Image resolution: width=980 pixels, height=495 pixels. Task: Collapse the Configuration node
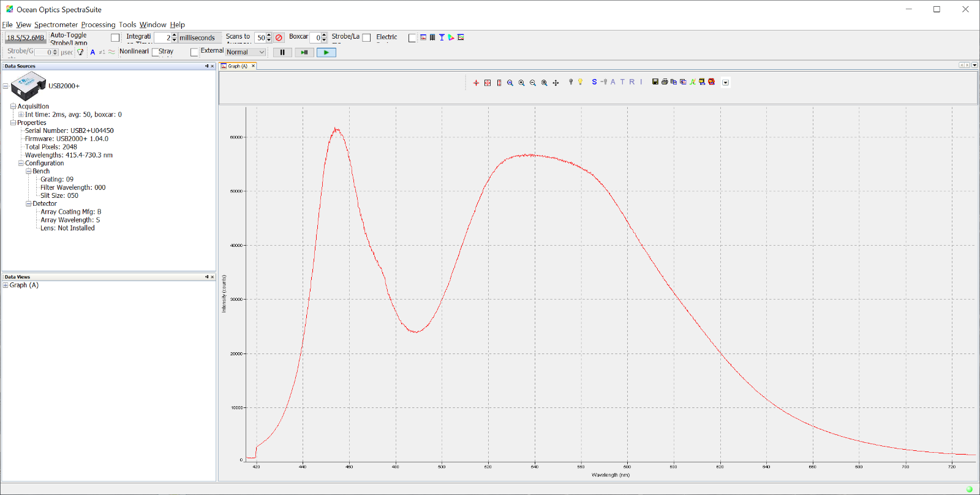tap(21, 164)
